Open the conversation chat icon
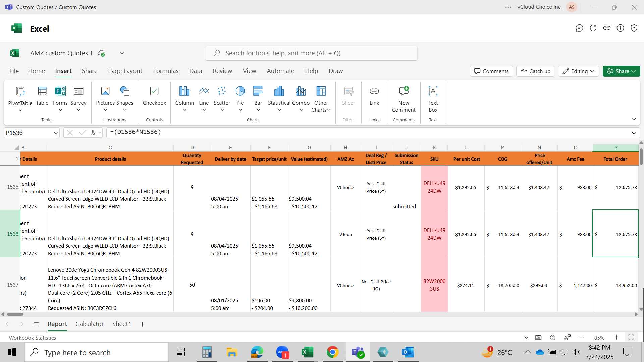 tap(579, 28)
